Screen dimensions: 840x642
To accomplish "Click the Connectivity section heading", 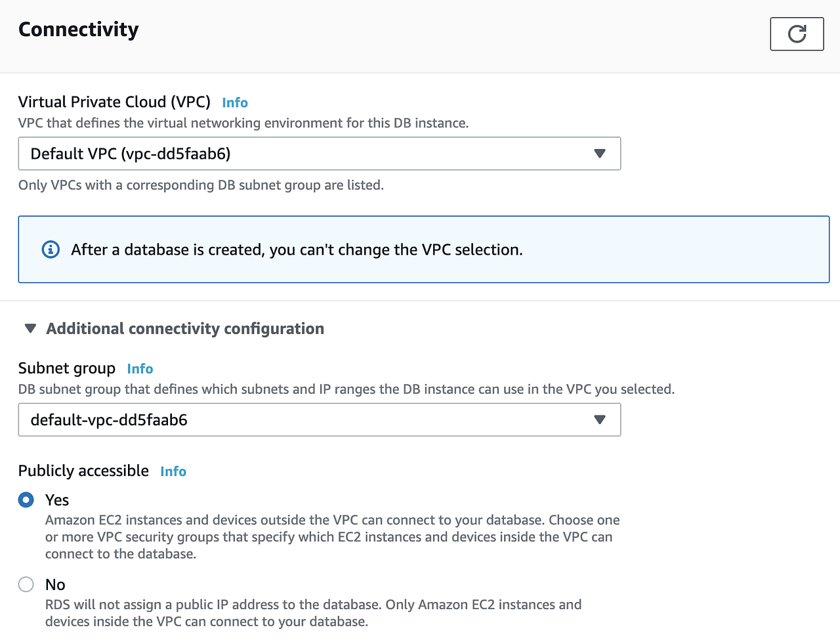I will click(78, 29).
